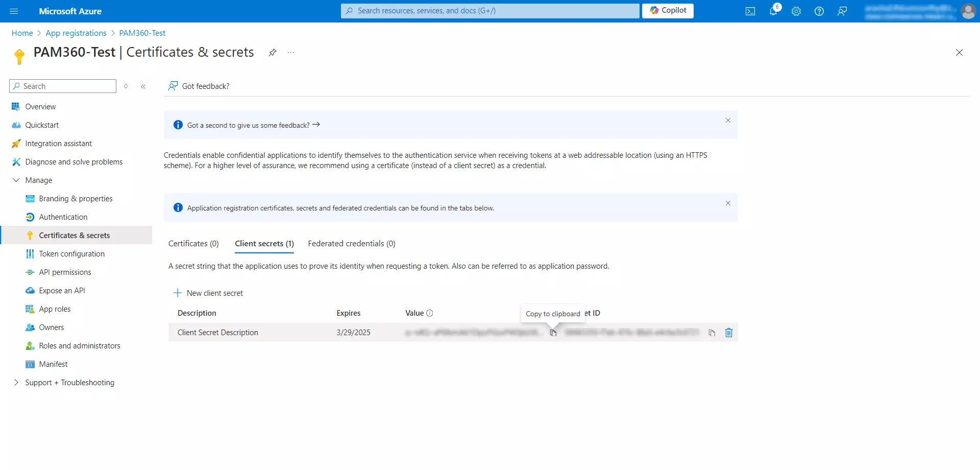Click the Description column header
980x470 pixels.
pos(197,313)
